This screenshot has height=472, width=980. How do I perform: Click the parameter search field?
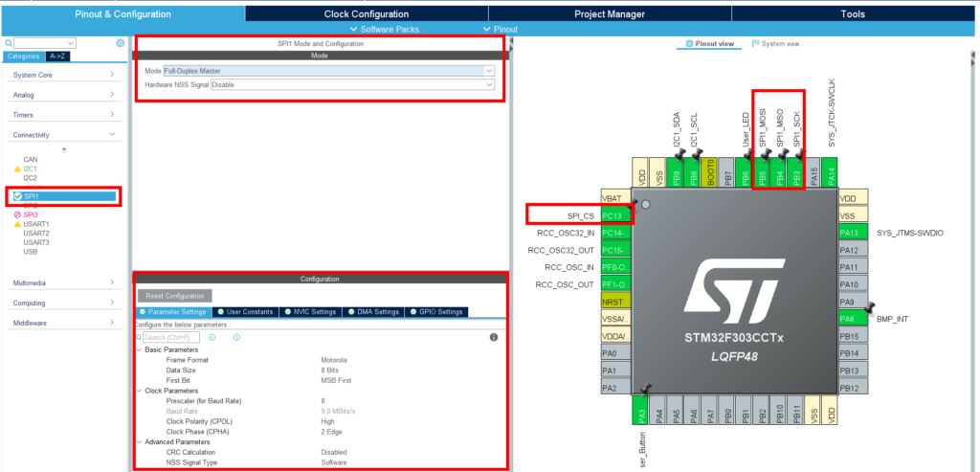click(x=171, y=337)
